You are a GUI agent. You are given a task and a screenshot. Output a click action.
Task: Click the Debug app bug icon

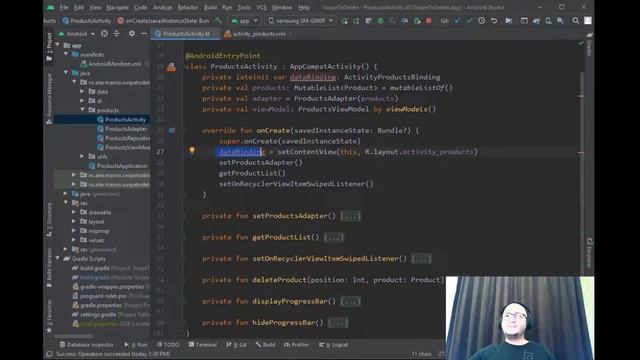(380, 20)
